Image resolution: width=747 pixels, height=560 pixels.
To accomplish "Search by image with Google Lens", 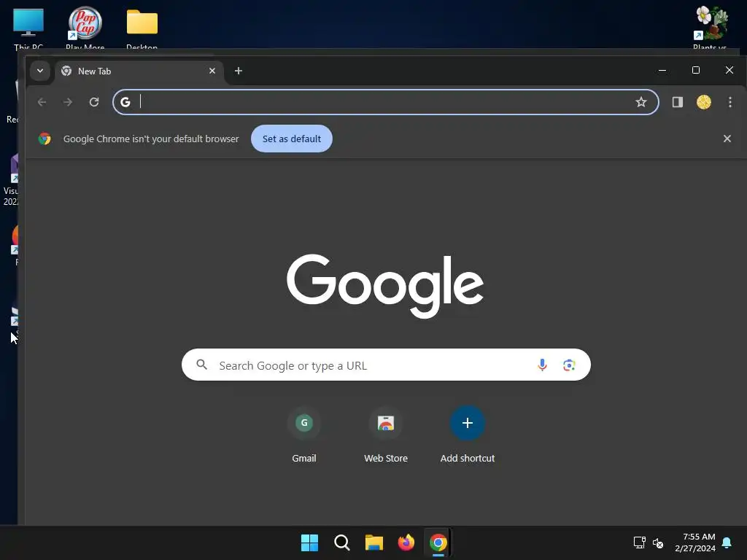I will [x=569, y=365].
